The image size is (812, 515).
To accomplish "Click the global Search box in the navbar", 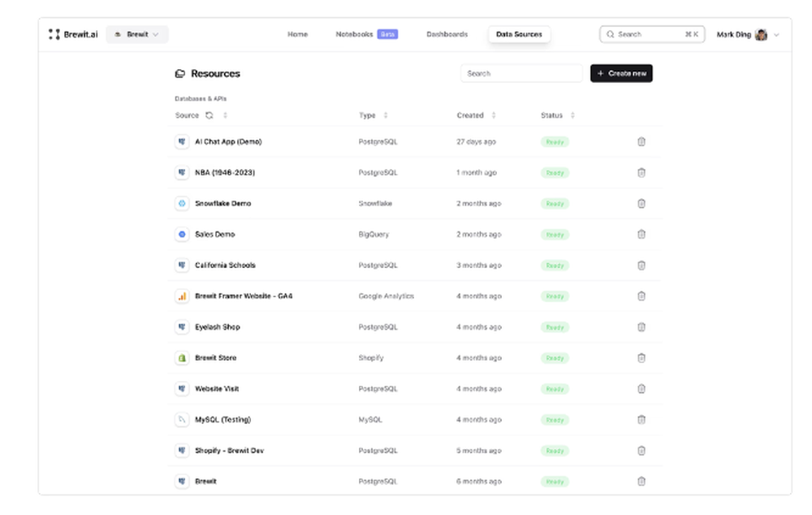I will pyautogui.click(x=652, y=34).
